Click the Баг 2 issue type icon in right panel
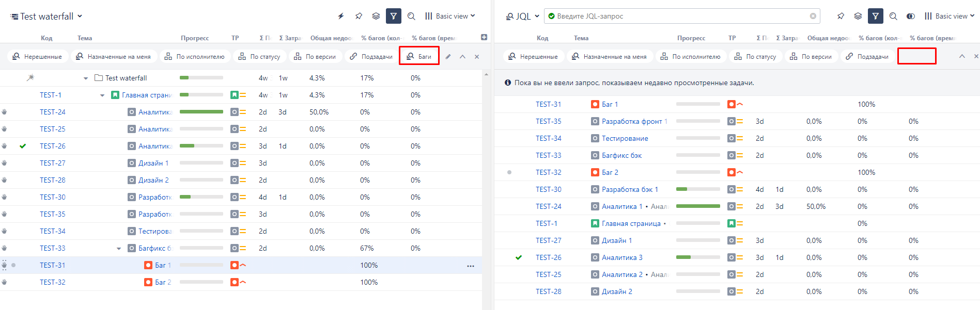 tap(595, 172)
